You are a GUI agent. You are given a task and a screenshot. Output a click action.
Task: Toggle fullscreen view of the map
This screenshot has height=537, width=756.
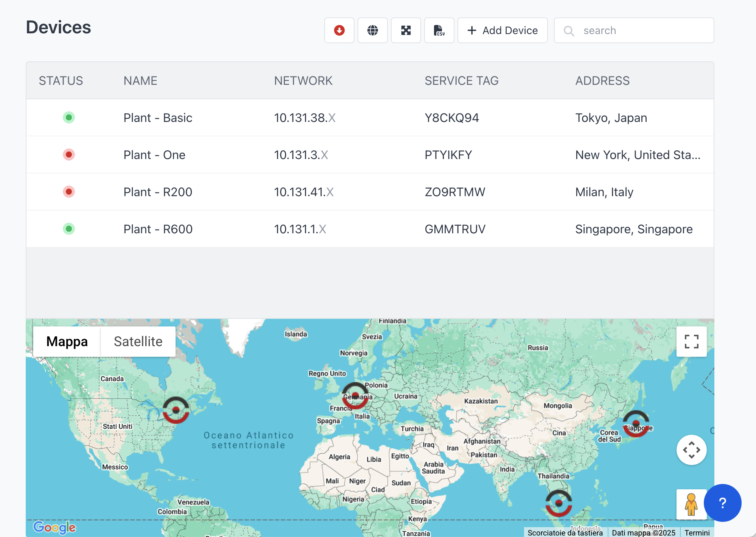point(691,342)
